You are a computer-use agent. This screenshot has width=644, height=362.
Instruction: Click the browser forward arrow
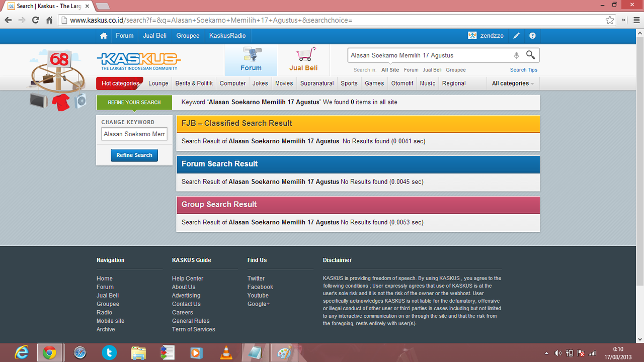(22, 20)
